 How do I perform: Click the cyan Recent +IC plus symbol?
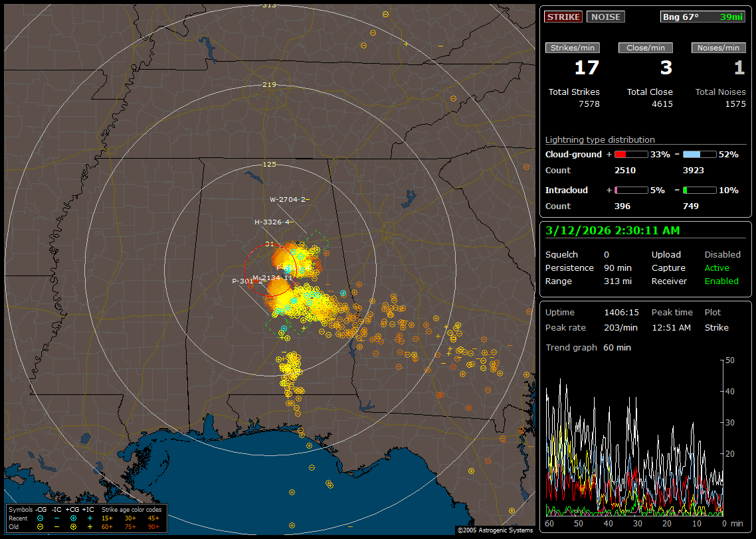[x=90, y=518]
